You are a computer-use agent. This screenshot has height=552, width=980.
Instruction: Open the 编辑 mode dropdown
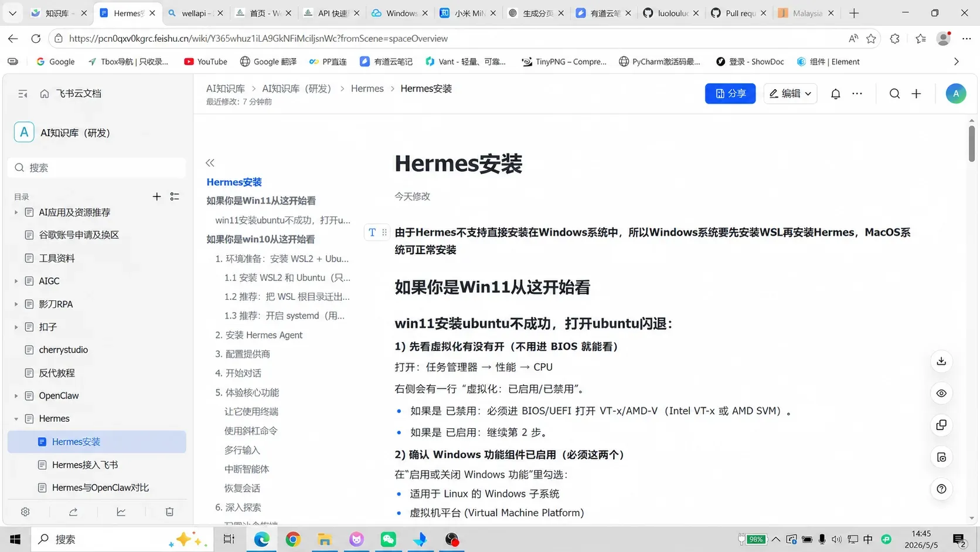790,94
